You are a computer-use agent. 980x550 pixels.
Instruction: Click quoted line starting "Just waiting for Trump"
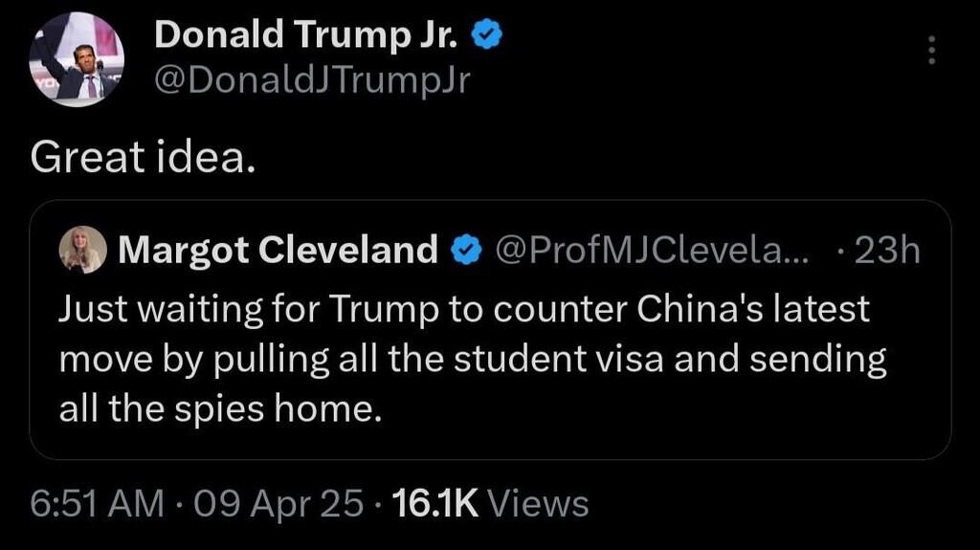click(464, 309)
